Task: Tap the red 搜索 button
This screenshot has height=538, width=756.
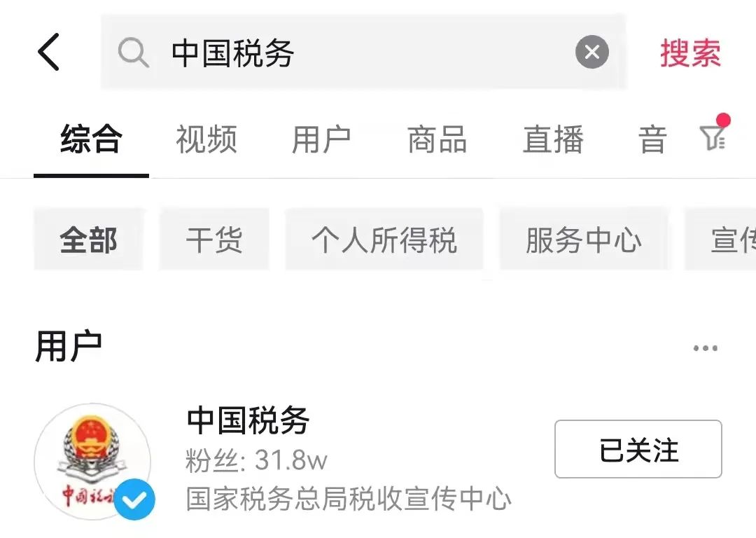Action: [x=690, y=53]
